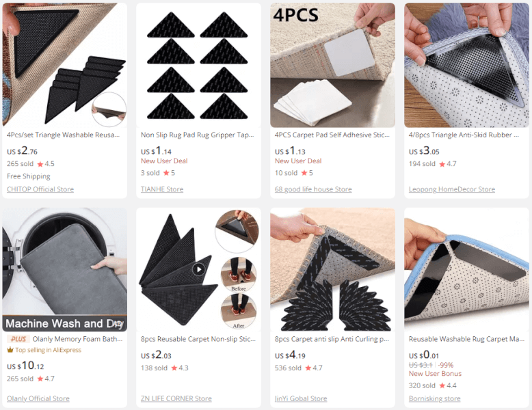This screenshot has width=532, height=410.
Task: Click crown icon beside Top selling in AliExpress
Action: [x=10, y=350]
